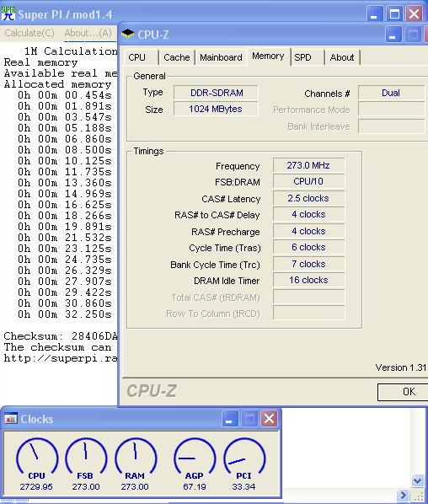The width and height of the screenshot is (428, 504).
Task: Open the Cache tab
Action: pyautogui.click(x=177, y=57)
